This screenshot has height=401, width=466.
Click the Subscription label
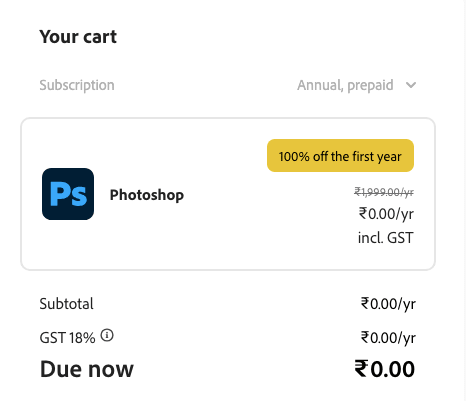coord(77,85)
